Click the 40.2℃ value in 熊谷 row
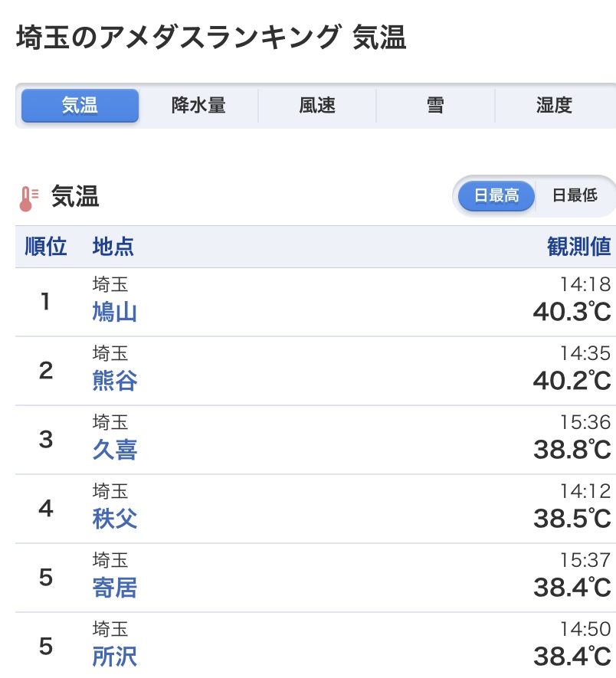Viewport: 616px width, 678px height. (x=572, y=381)
